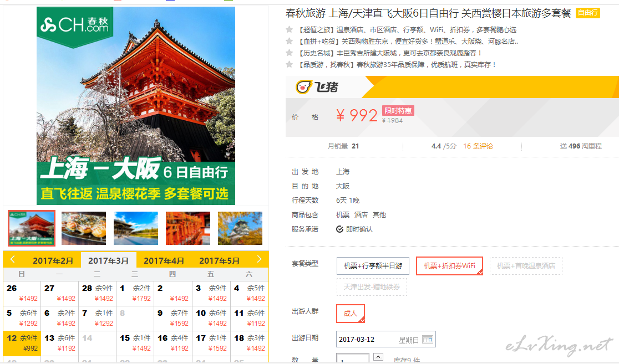Select calendar date 28 with 余9件
The image size is (619, 364).
tap(98, 294)
